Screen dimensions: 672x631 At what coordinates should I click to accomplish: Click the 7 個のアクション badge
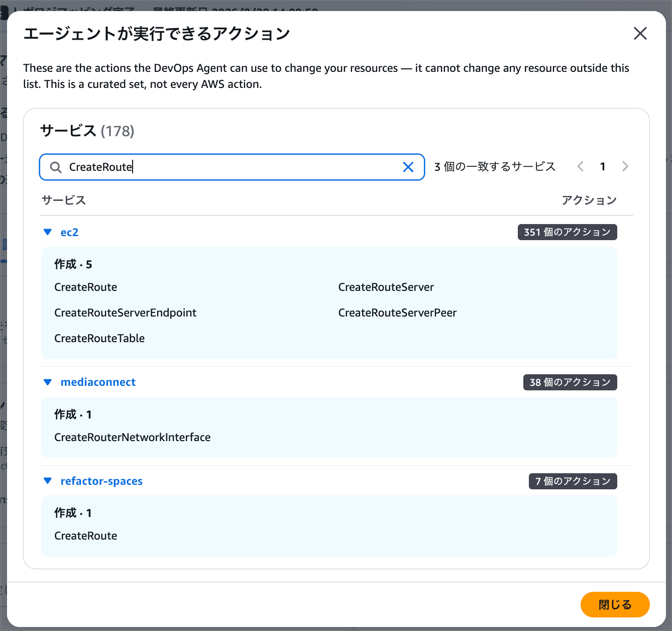click(x=573, y=481)
